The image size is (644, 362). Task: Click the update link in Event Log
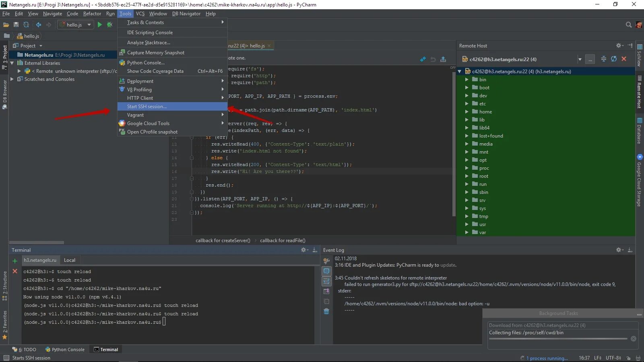(x=448, y=265)
